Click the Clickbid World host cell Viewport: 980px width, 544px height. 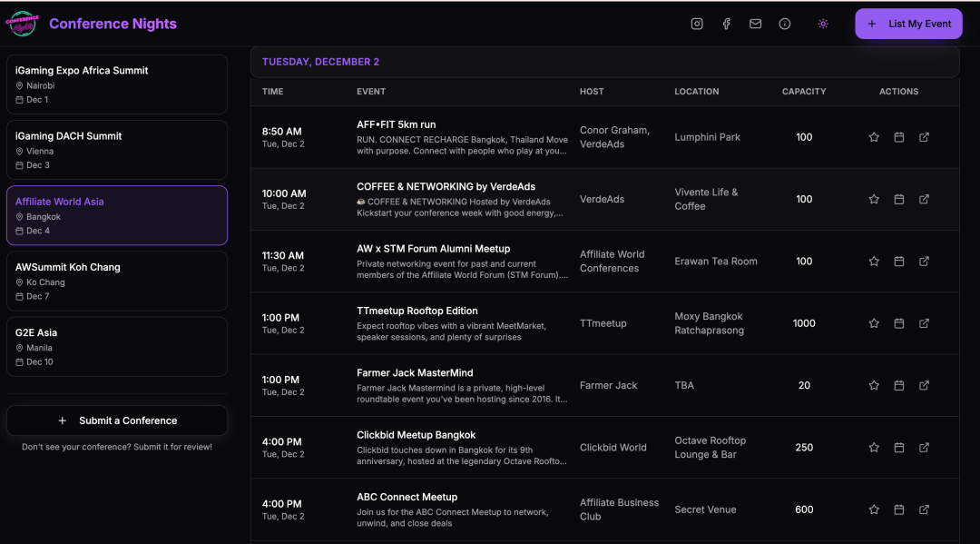[x=613, y=447]
